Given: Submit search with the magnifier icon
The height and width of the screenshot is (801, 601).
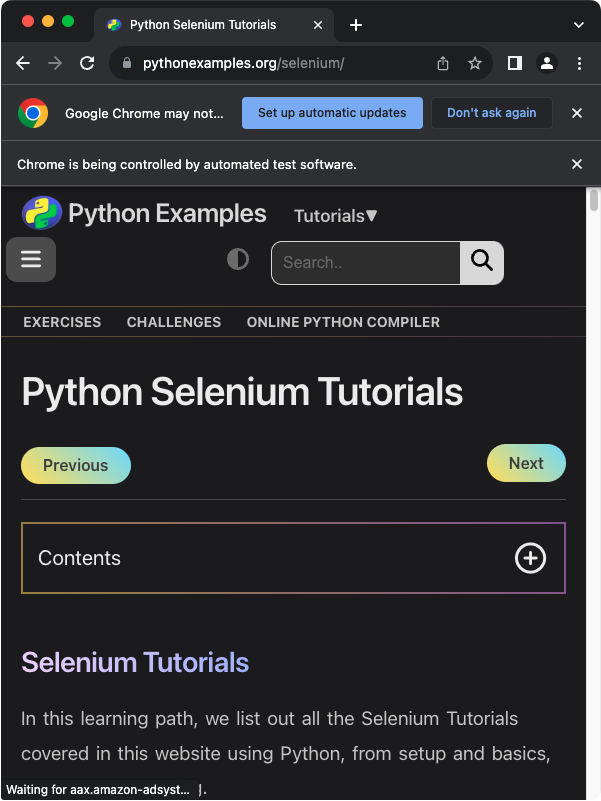Looking at the screenshot, I should click(x=481, y=263).
